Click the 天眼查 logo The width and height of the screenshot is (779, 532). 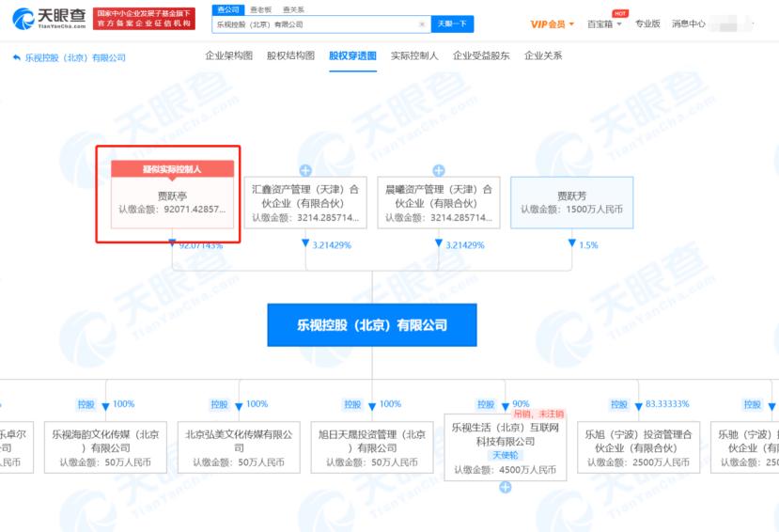click(x=49, y=19)
